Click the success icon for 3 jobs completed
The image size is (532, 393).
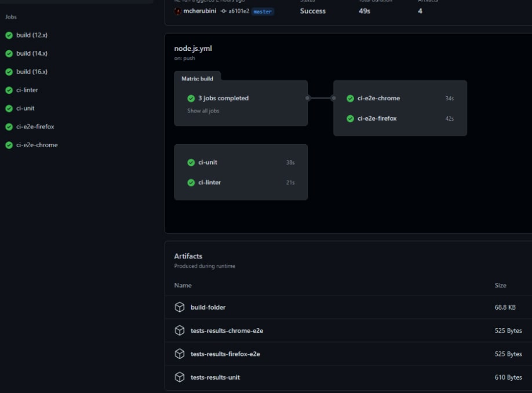pos(191,99)
